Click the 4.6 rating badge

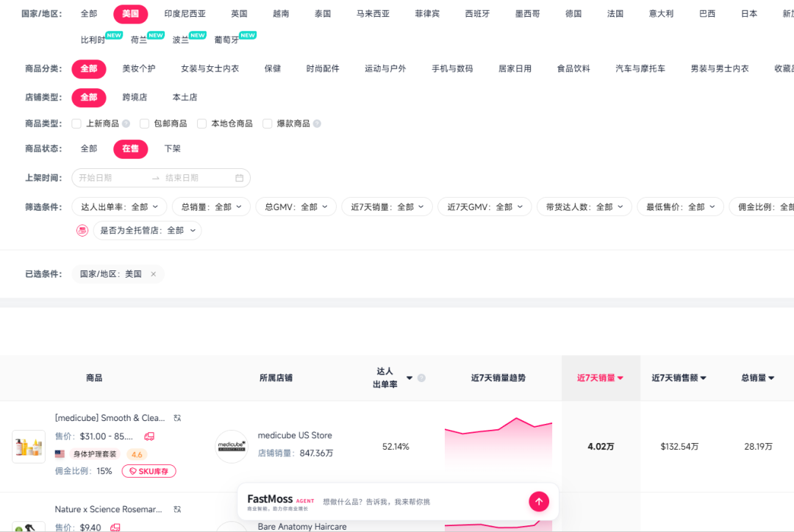[x=137, y=454]
